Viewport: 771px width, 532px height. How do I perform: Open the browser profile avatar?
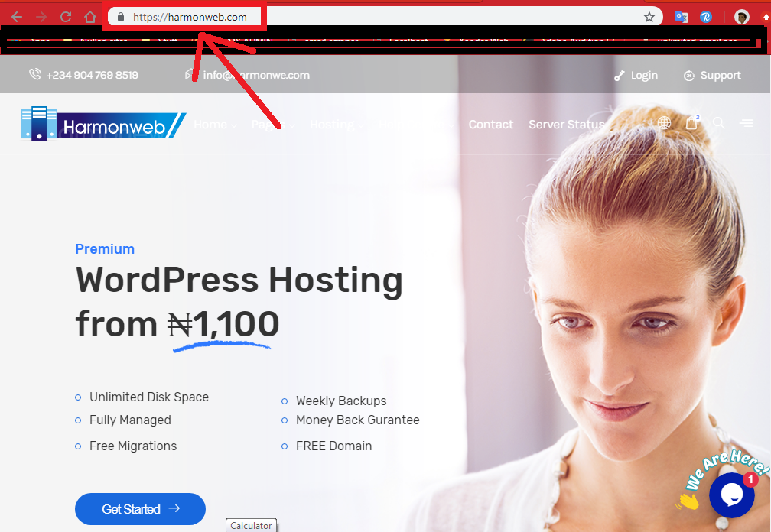pos(741,17)
